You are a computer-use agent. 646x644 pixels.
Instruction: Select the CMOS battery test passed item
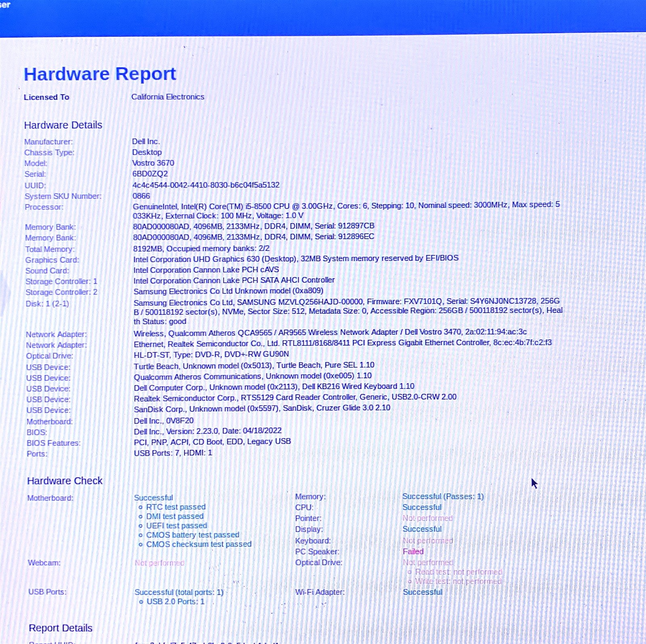coord(192,535)
